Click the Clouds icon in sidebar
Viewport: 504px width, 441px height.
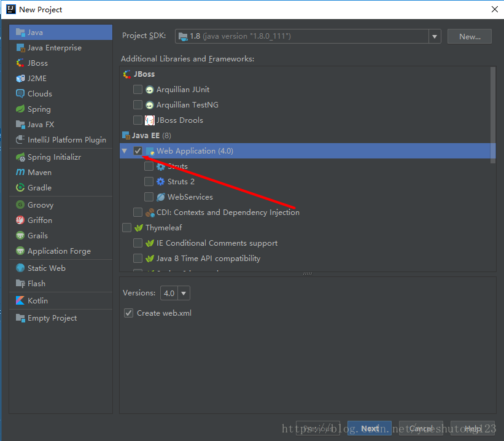20,93
